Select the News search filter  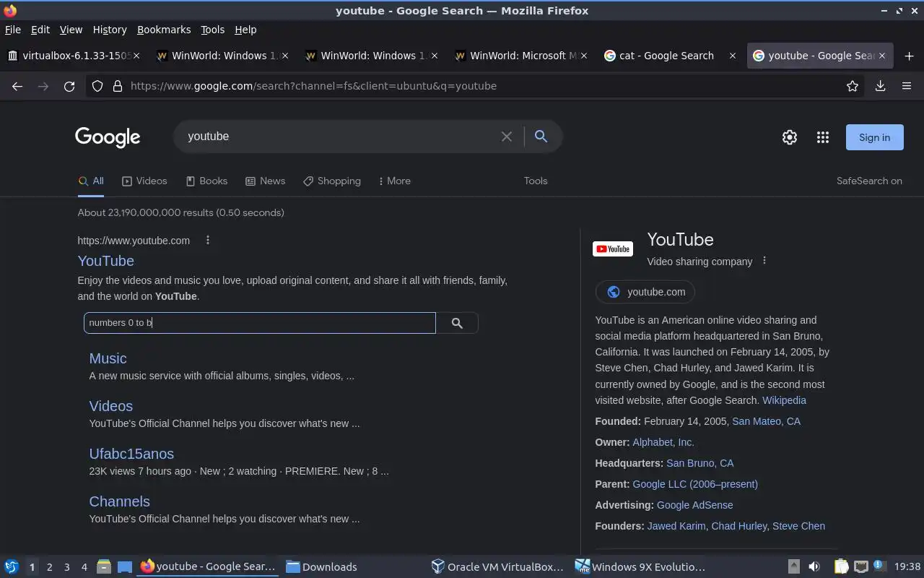tap(265, 181)
